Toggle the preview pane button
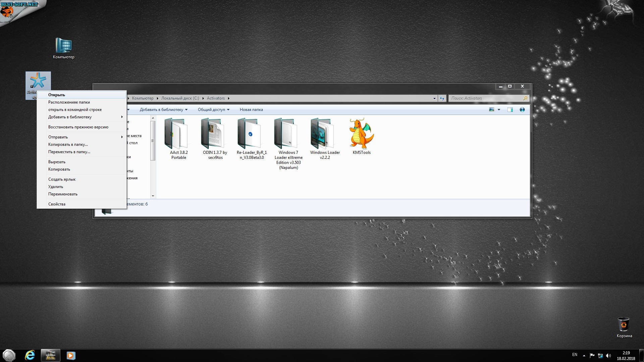644x362 pixels. point(510,110)
